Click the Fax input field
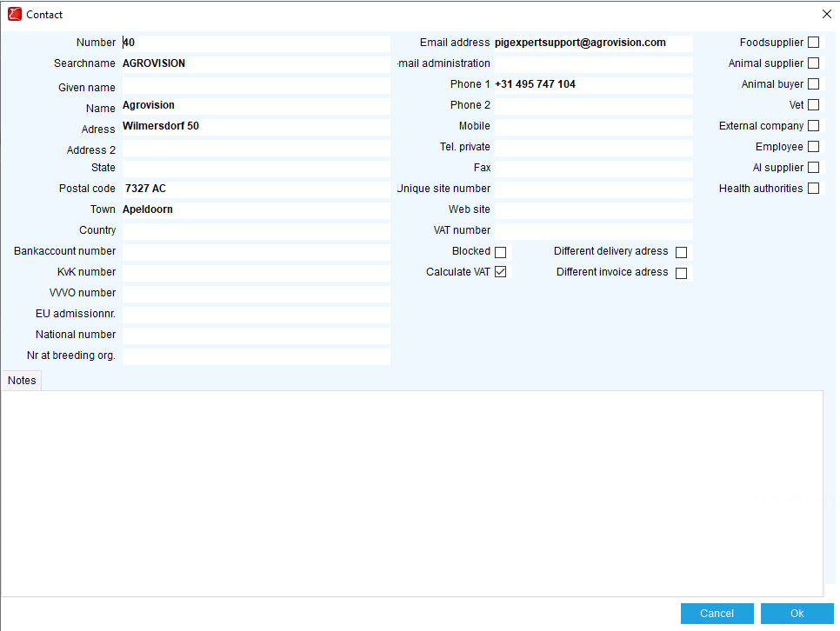 [x=594, y=169]
